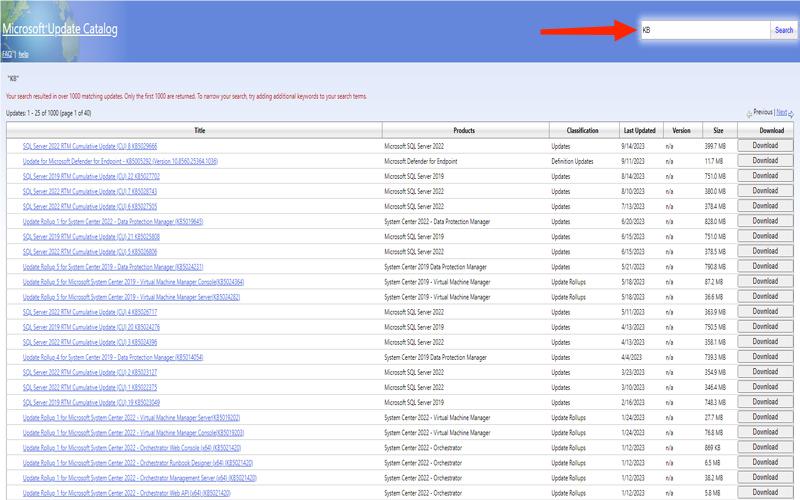800x500 pixels.
Task: Download Rollup 5 Virtual Machine Manager Console update
Action: pyautogui.click(x=765, y=282)
